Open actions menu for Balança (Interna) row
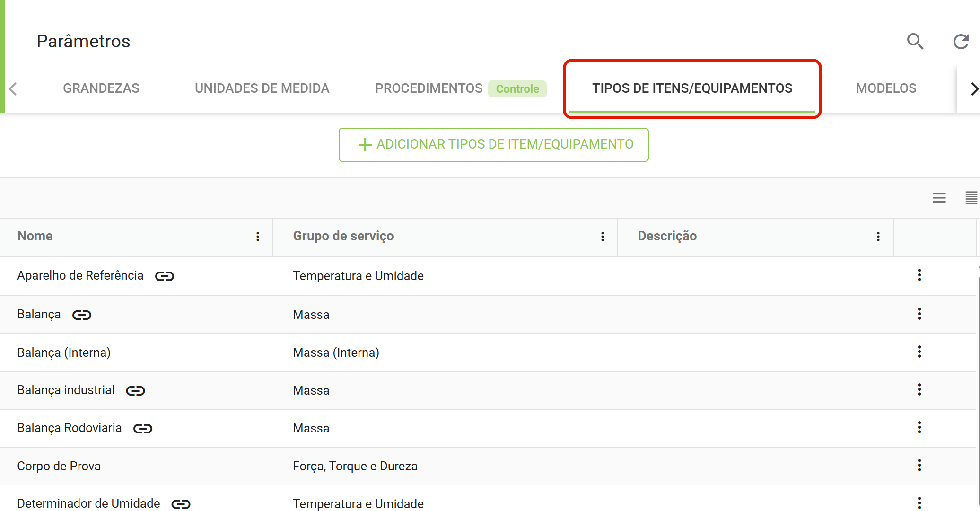980x511 pixels. pos(919,352)
